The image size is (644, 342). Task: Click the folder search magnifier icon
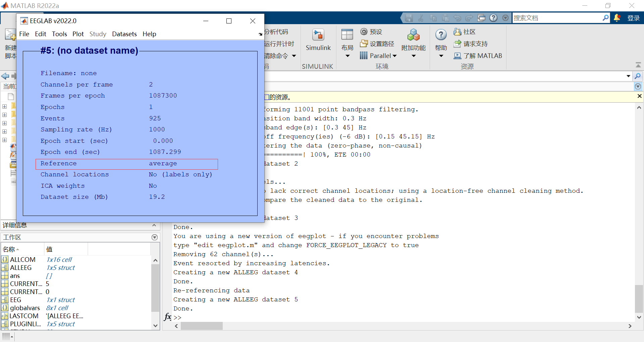click(x=638, y=76)
